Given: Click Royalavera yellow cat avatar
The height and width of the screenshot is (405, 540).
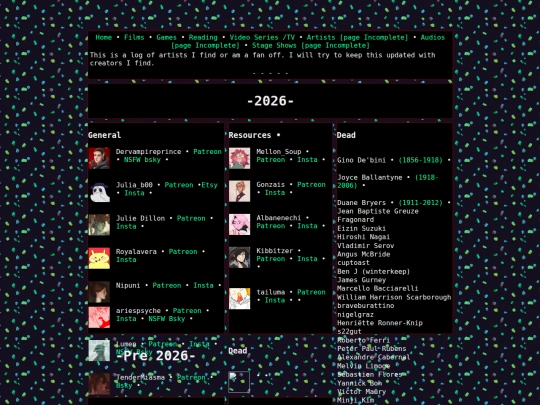Looking at the screenshot, I should pyautogui.click(x=99, y=258).
